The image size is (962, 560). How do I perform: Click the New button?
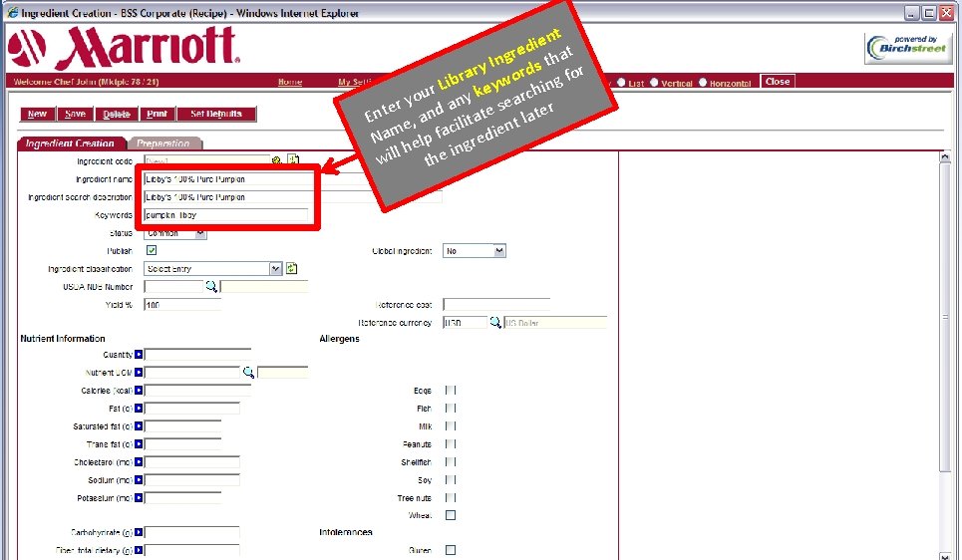tap(38, 114)
